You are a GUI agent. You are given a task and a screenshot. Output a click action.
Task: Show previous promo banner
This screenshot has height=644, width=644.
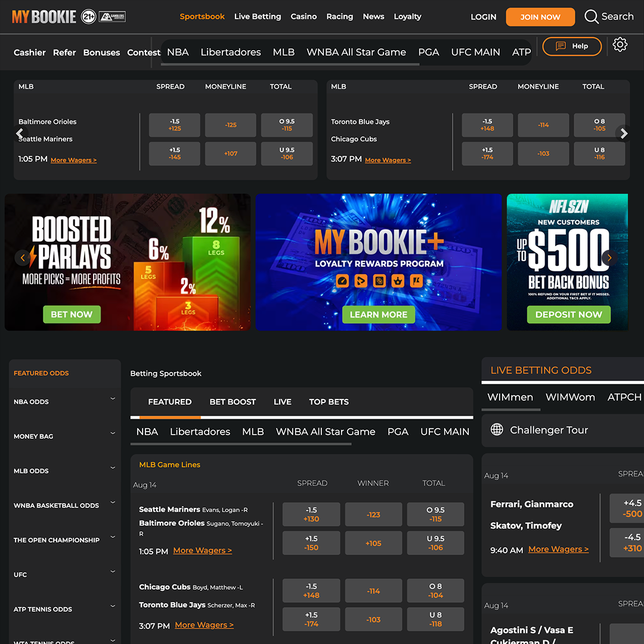coord(23,258)
